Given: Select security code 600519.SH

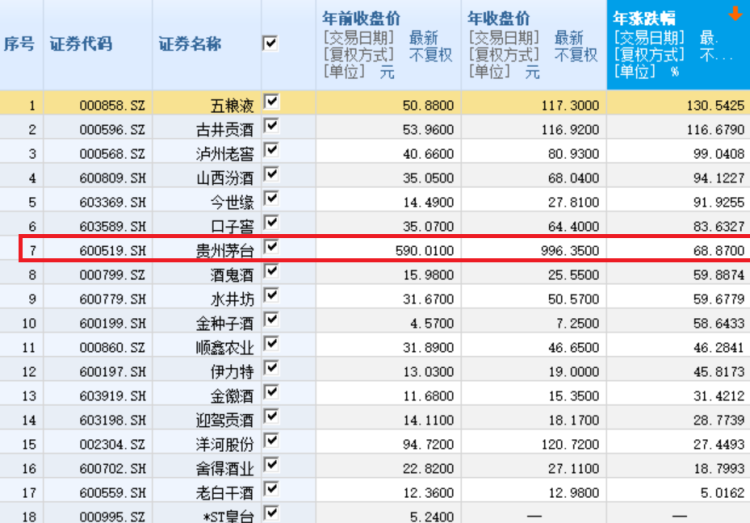Looking at the screenshot, I should [x=112, y=251].
